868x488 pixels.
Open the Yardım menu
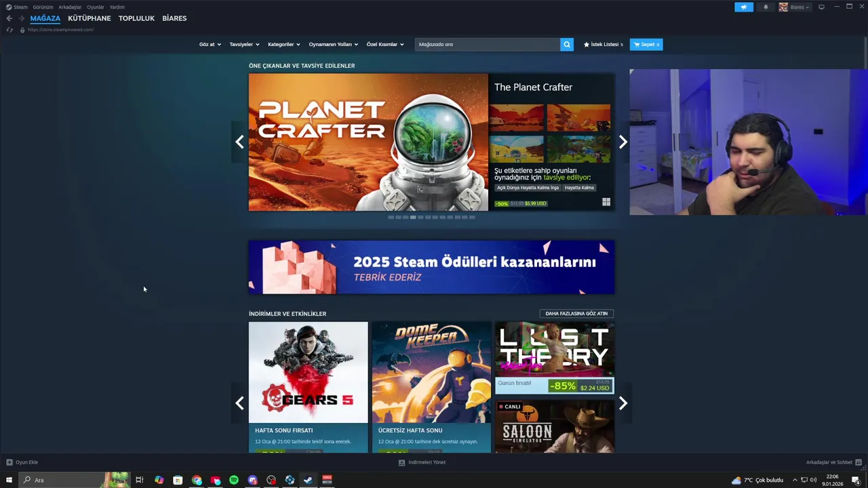[117, 7]
